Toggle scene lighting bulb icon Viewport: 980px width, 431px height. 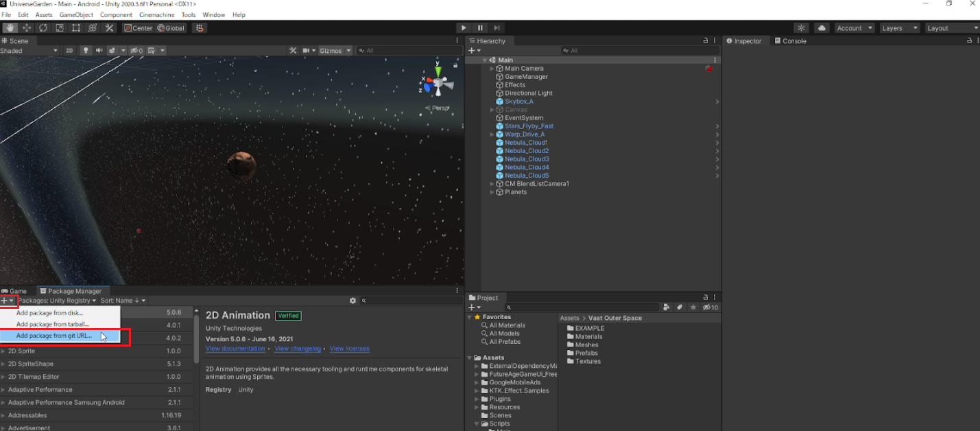(x=86, y=51)
